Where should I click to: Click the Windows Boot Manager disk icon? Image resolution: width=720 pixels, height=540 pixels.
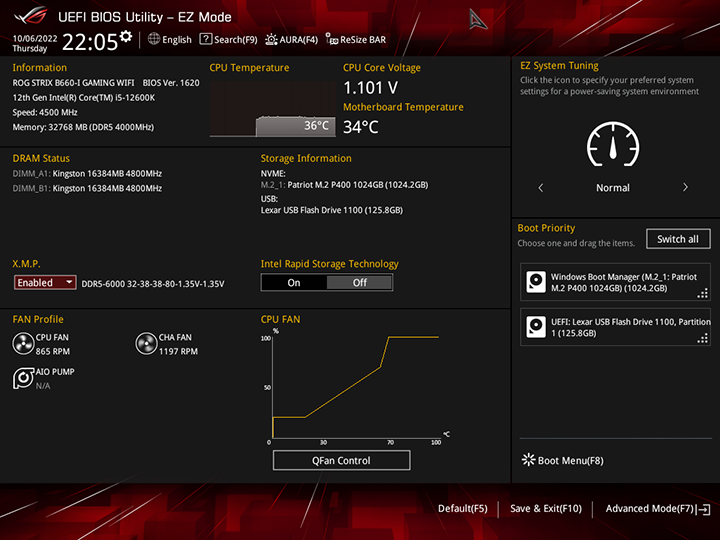pyautogui.click(x=536, y=282)
